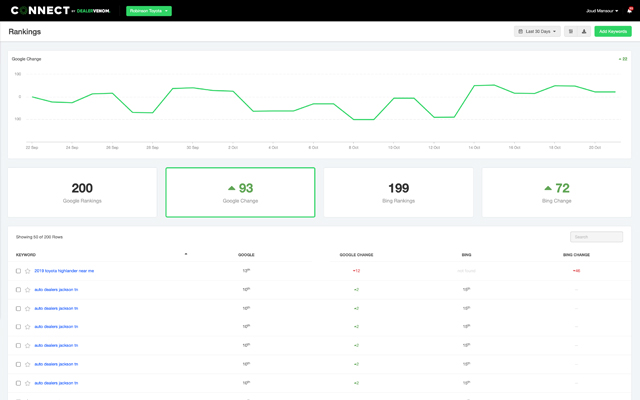Select the Bing Rankings 199 card
Viewport: 640px width, 400px height.
(x=398, y=192)
